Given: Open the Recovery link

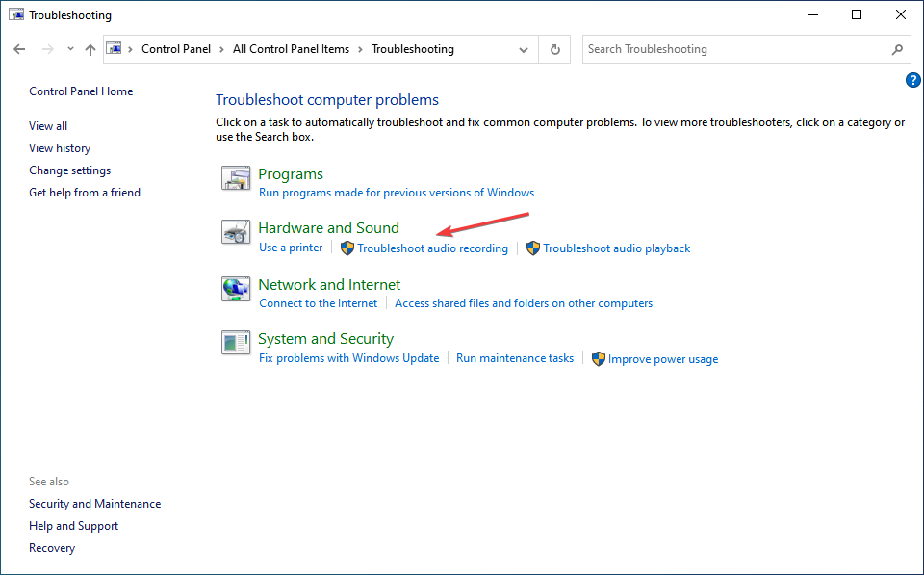Looking at the screenshot, I should [x=52, y=548].
